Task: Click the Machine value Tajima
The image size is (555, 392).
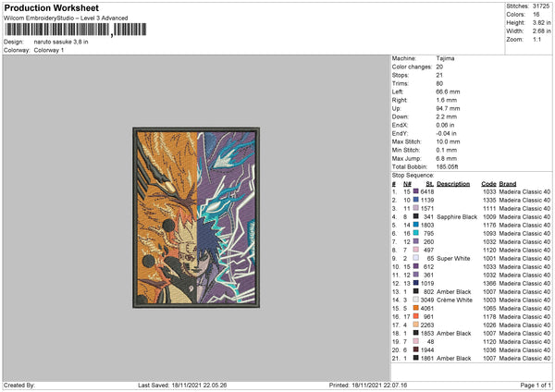Action: point(445,58)
